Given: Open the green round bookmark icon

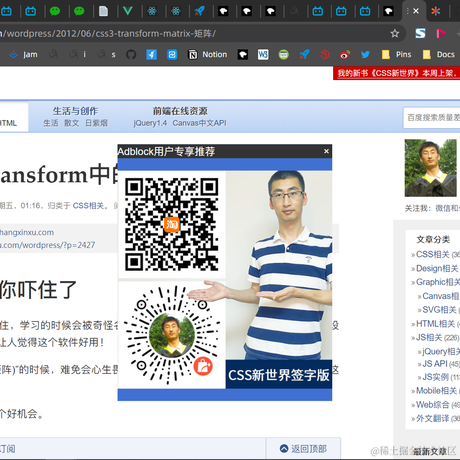Looking at the screenshot, I should (x=283, y=54).
